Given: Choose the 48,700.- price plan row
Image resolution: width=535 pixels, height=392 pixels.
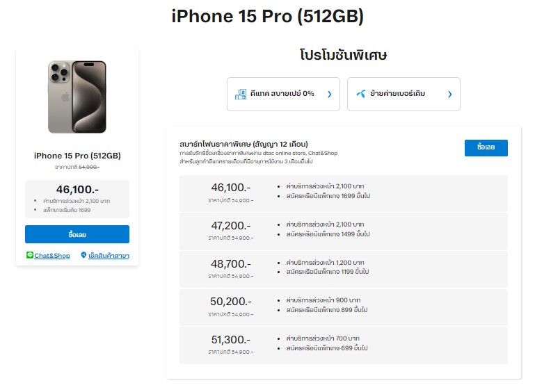Looking at the screenshot, I should coord(343,269).
